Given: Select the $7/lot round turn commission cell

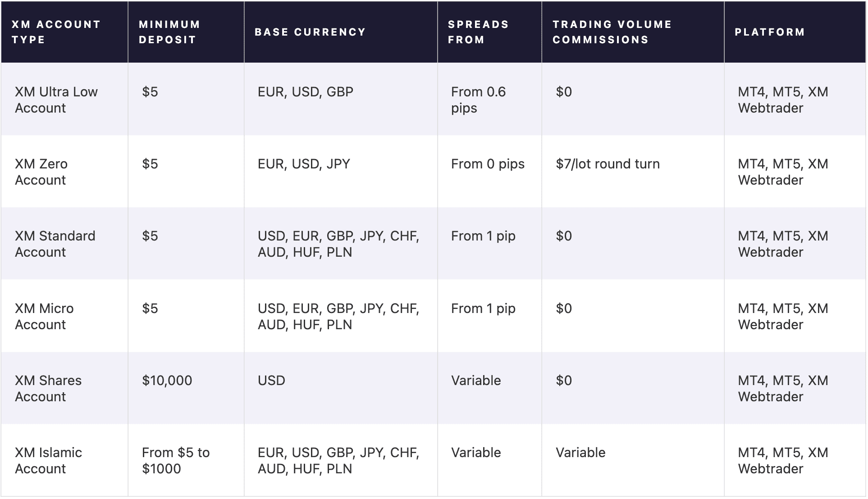Looking at the screenshot, I should (608, 164).
